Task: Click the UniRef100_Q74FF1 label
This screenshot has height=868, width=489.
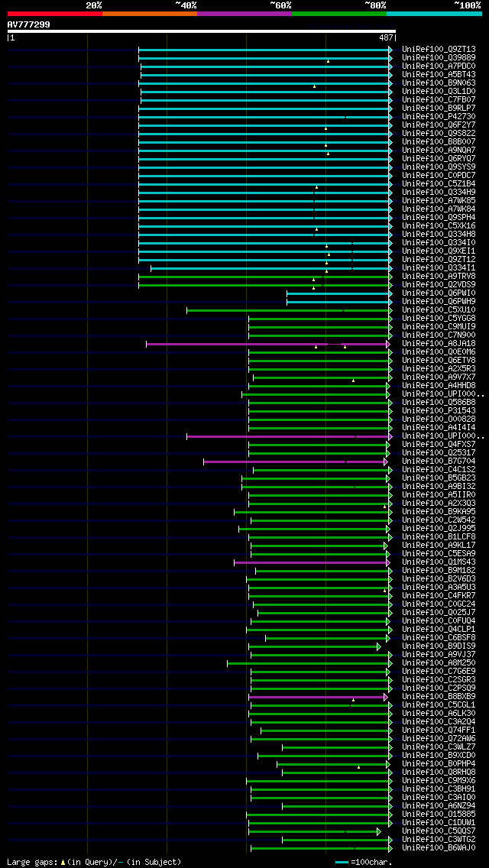Action: pos(439,730)
